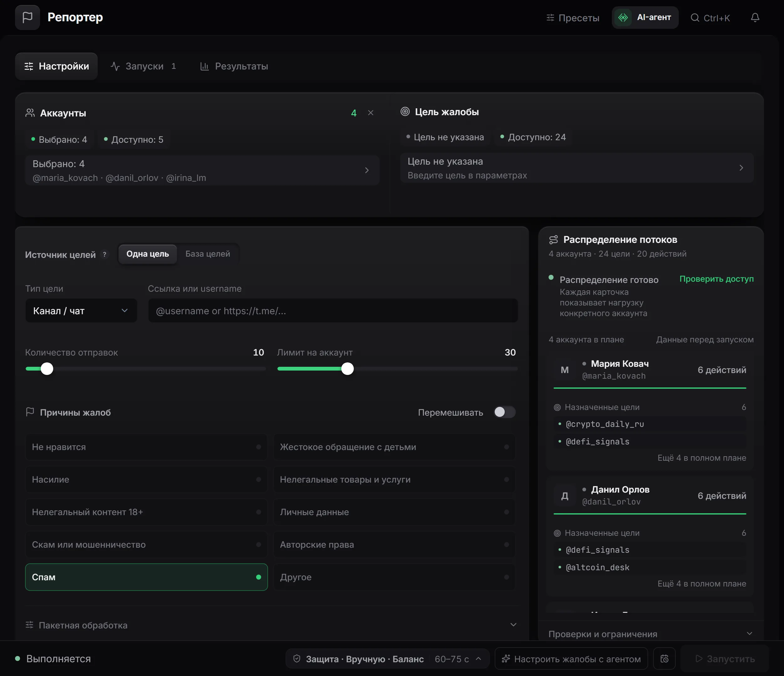Open search with Ctrl+K magnifier icon
Viewport: 784px width, 676px height.
point(695,18)
